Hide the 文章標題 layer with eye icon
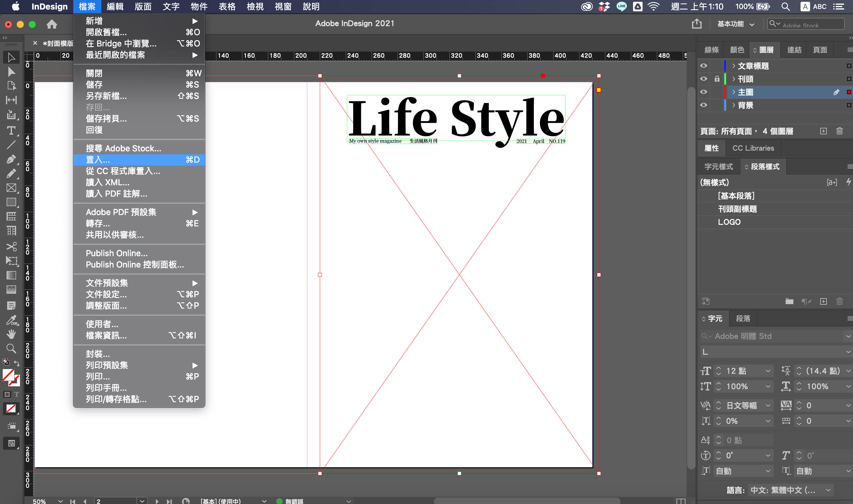Screen dimensions: 853x504 [703, 66]
